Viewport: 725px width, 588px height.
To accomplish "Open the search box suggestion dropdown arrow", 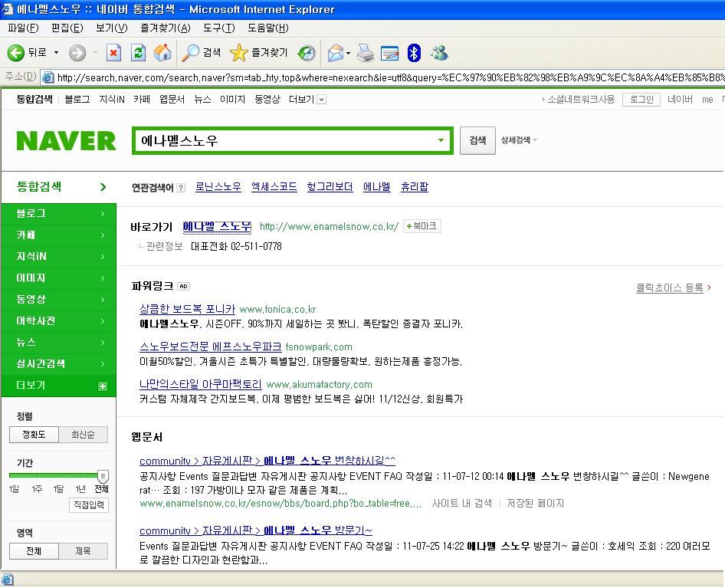I will 441,140.
